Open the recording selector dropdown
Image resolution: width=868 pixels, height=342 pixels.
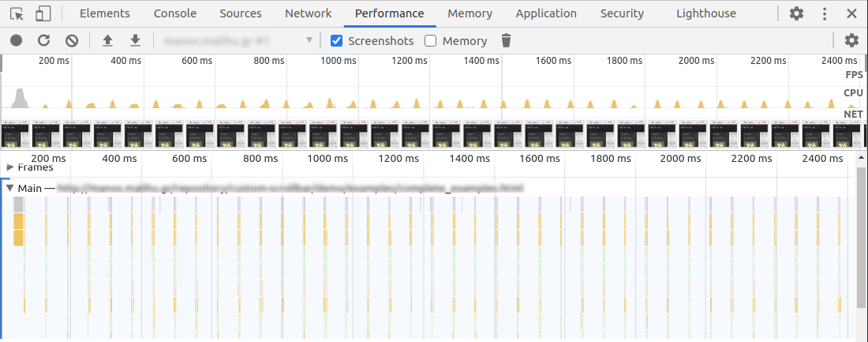(238, 40)
